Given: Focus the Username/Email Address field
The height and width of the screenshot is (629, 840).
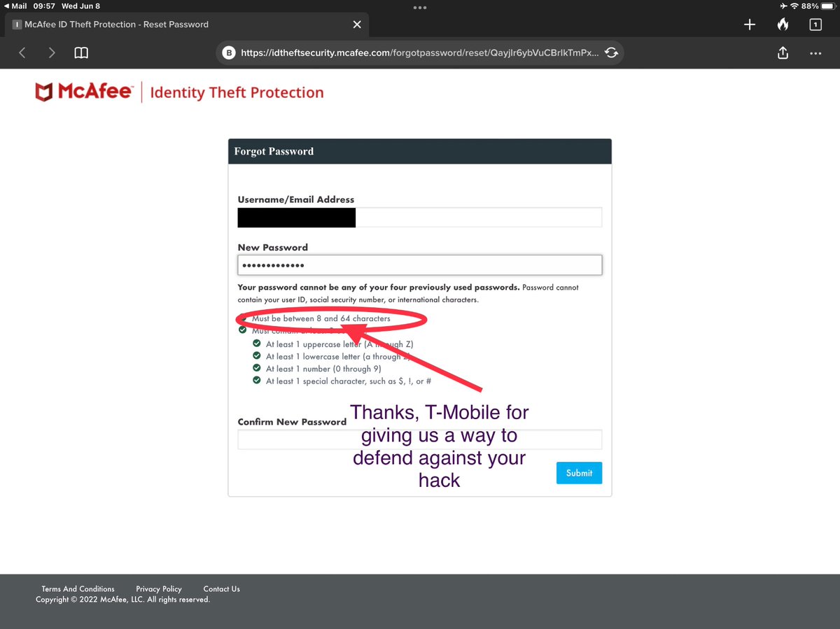Looking at the screenshot, I should tap(420, 217).
